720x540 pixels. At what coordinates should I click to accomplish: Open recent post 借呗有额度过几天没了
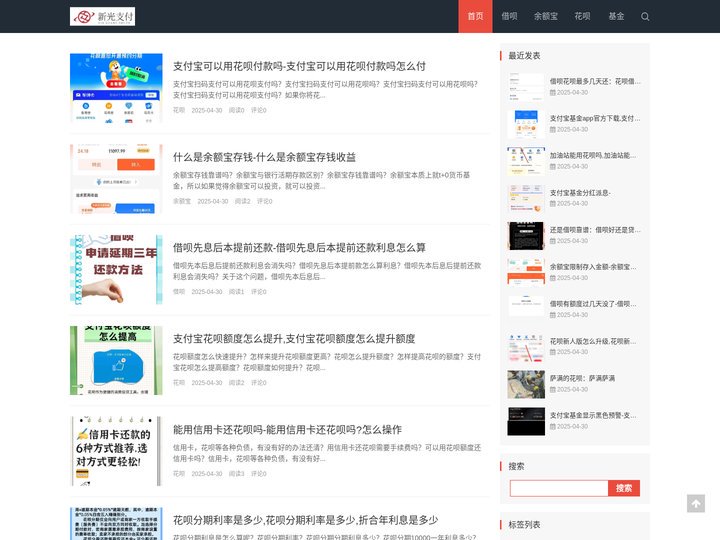click(x=593, y=304)
